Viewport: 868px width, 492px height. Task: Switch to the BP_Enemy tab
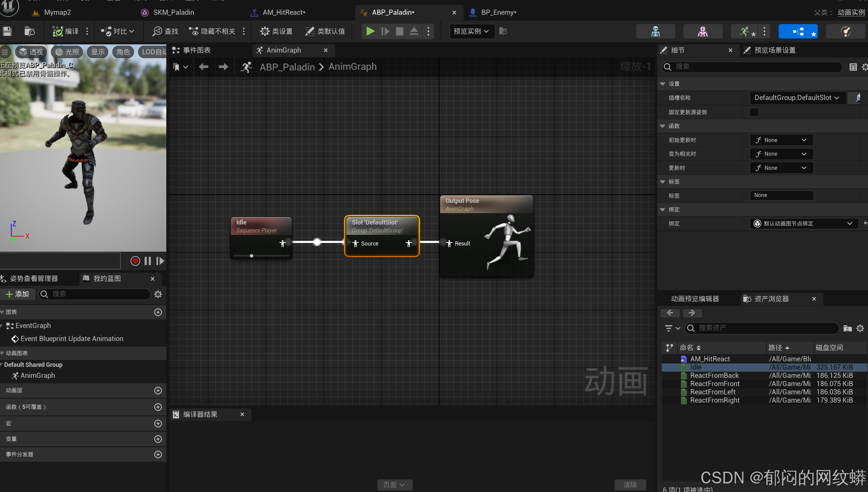pos(498,12)
